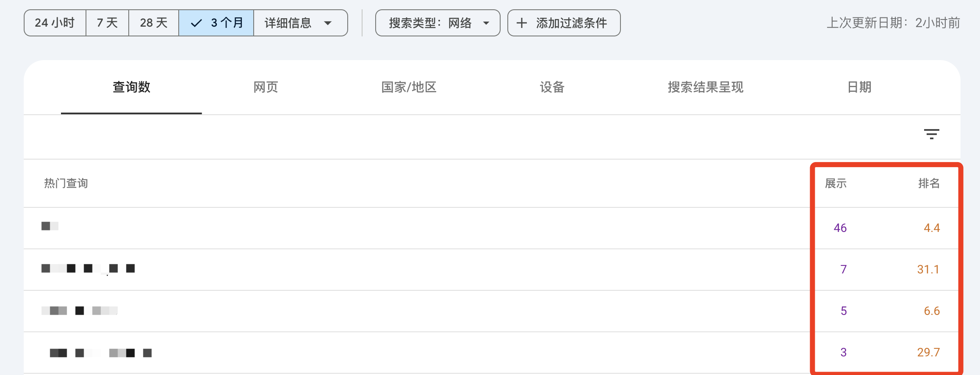Open the query row with 46 impressions
Image resolution: width=980 pixels, height=375 pixels.
(492, 228)
